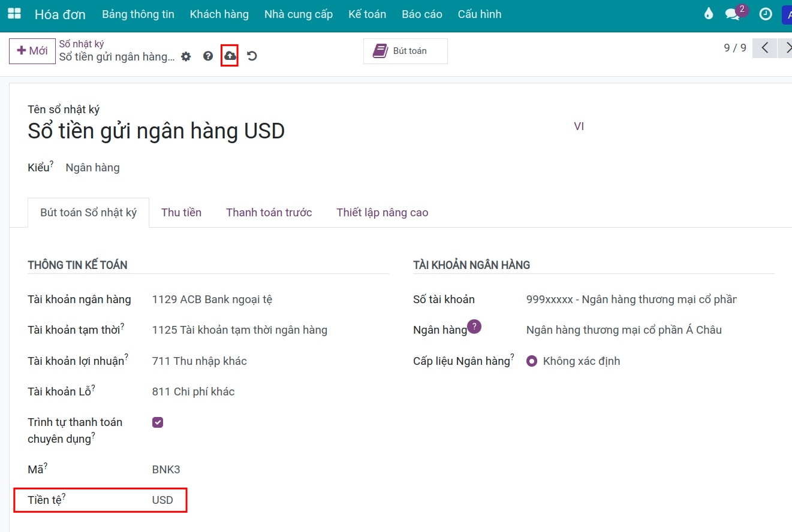Open the conversations messages icon
Screen dimensions: 792x532
(x=733, y=14)
